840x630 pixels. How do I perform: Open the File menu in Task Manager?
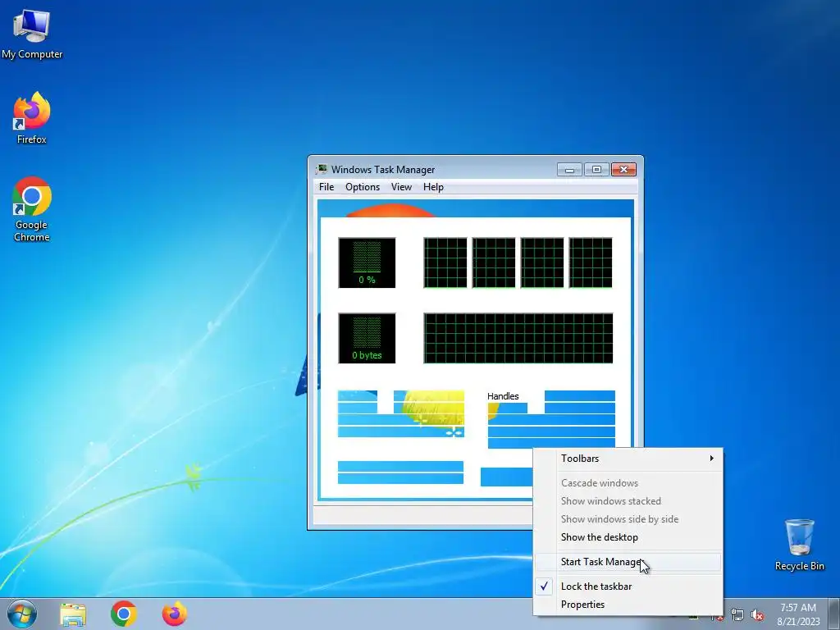[326, 187]
